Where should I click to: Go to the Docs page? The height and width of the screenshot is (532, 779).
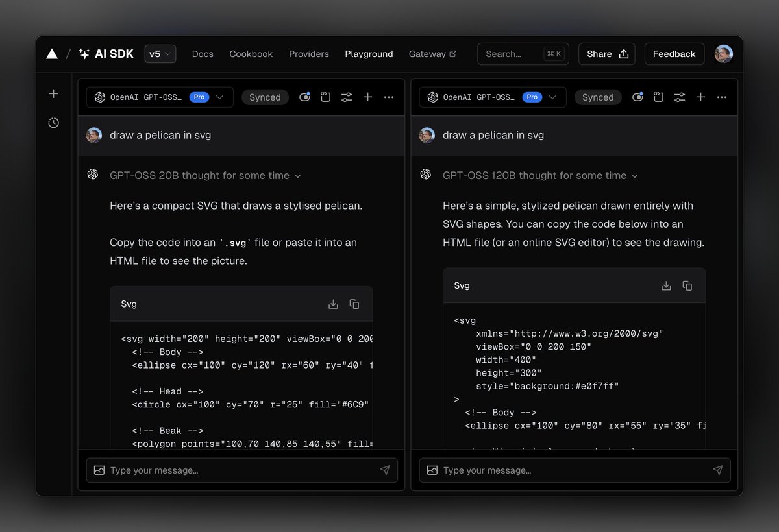tap(203, 54)
